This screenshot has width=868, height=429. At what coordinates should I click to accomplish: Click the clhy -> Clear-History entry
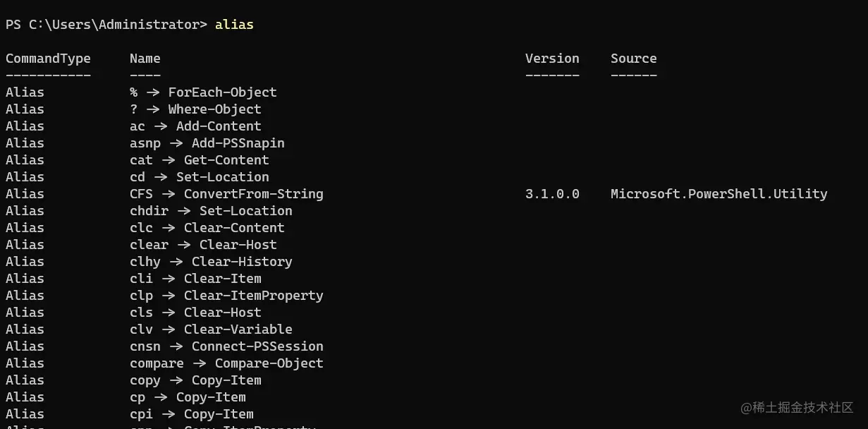[x=211, y=262]
